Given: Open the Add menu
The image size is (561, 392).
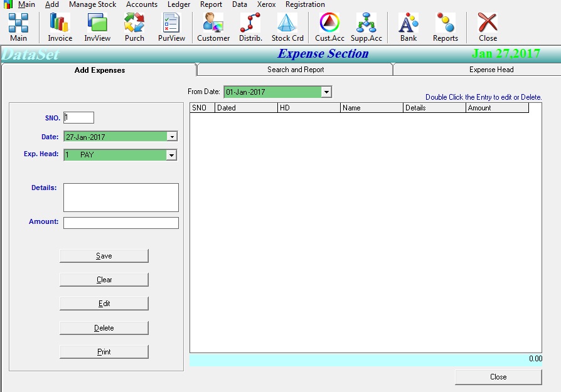Looking at the screenshot, I should coord(52,4).
